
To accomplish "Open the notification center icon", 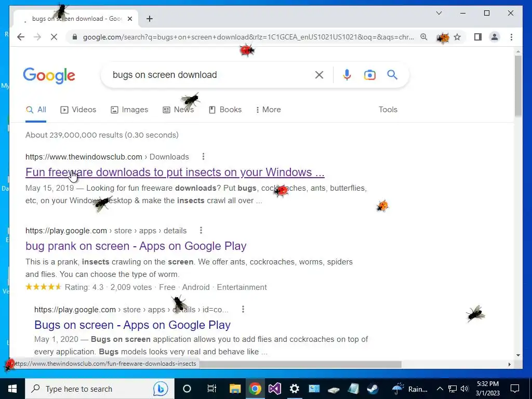I will pos(515,389).
